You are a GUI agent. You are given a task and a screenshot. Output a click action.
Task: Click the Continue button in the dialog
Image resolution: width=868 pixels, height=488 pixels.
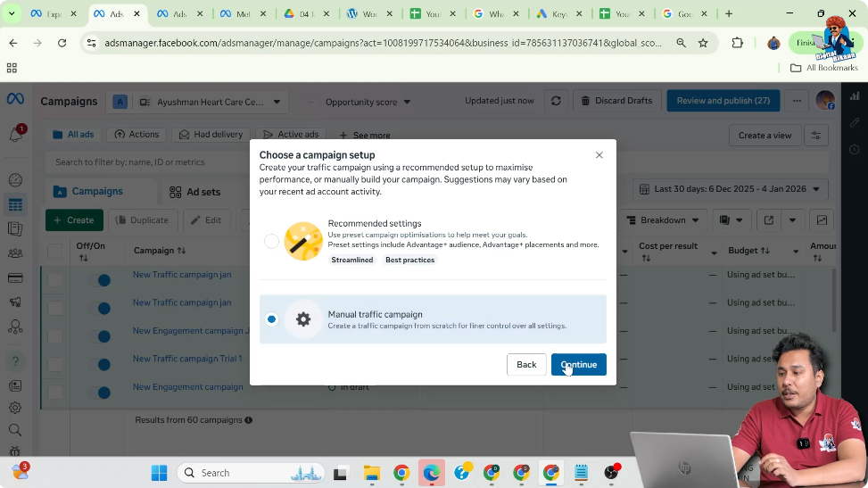pos(578,365)
